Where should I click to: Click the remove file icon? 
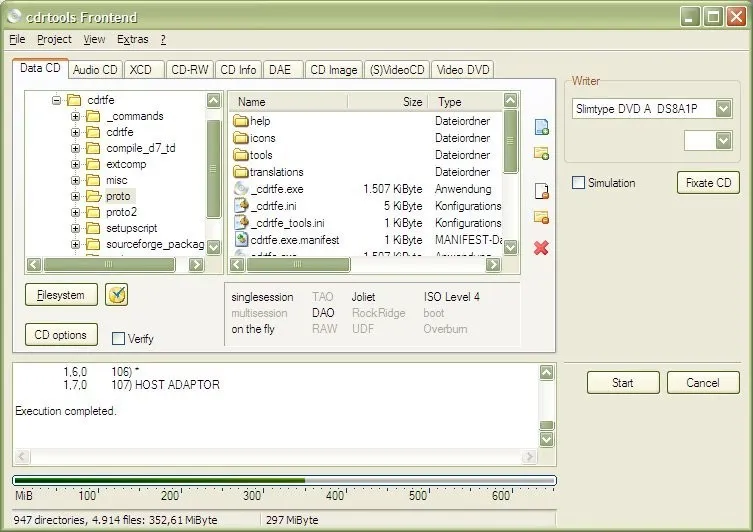541,191
